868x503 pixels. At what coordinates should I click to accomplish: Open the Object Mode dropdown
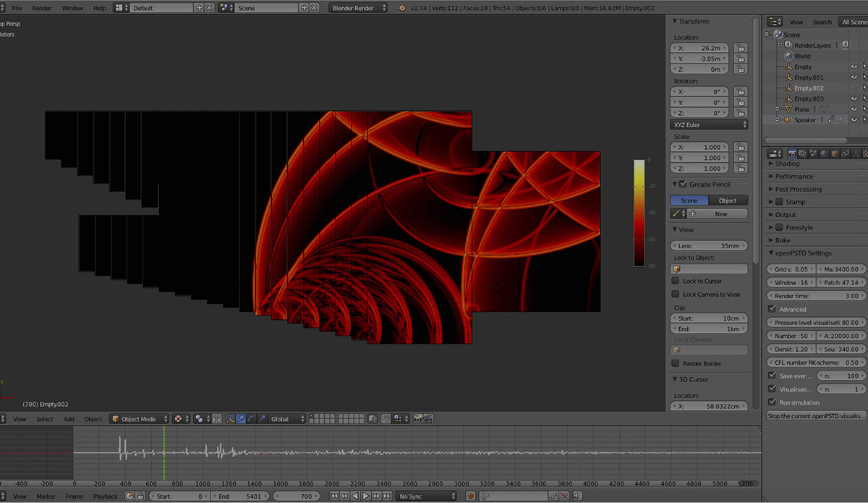tap(139, 419)
